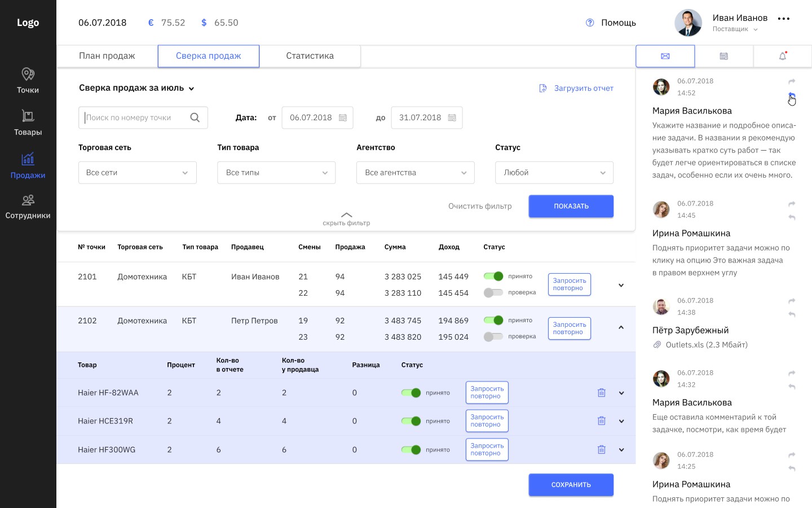Forward Ирина Ромашкина's 14:45 message
This screenshot has width=812, height=508.
click(792, 204)
